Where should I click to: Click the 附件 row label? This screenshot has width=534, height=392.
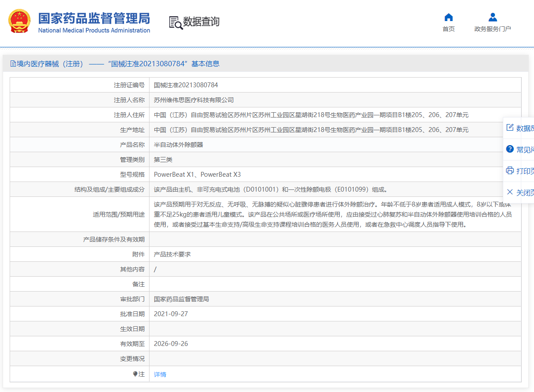tap(139, 254)
